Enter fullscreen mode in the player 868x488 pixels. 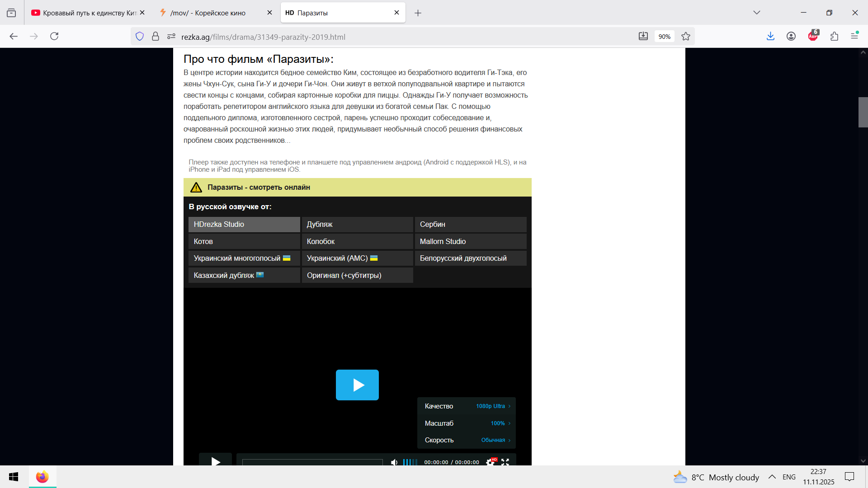click(x=505, y=462)
